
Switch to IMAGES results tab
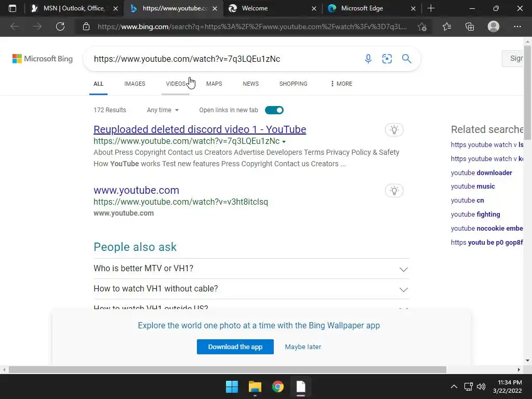click(x=135, y=84)
